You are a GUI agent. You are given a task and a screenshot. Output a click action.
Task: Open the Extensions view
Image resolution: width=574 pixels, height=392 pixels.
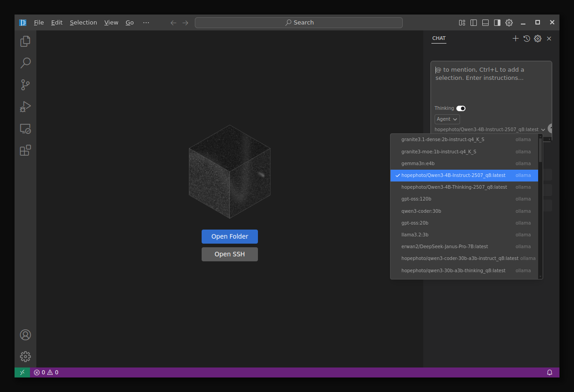coord(25,150)
